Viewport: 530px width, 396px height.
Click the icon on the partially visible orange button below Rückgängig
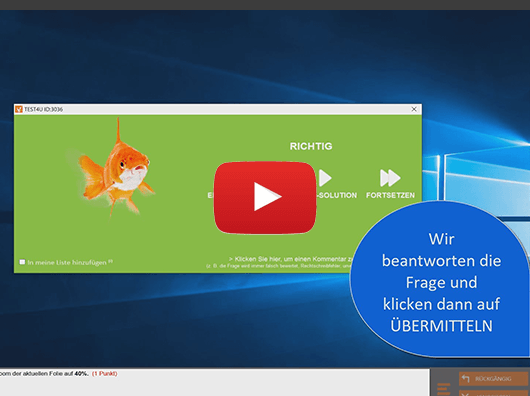466,394
